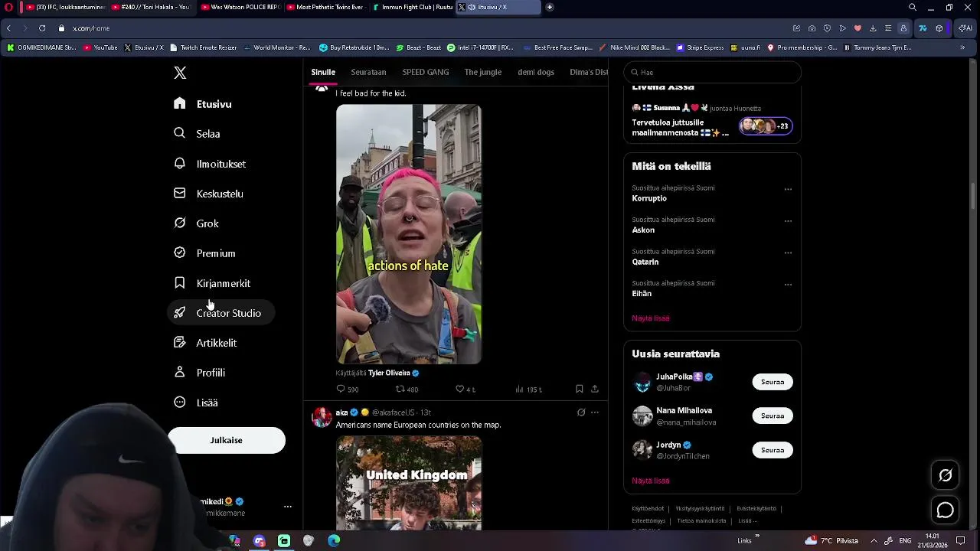This screenshot has height=551, width=980.
Task: Open options for Qatarin trend
Action: pyautogui.click(x=788, y=253)
